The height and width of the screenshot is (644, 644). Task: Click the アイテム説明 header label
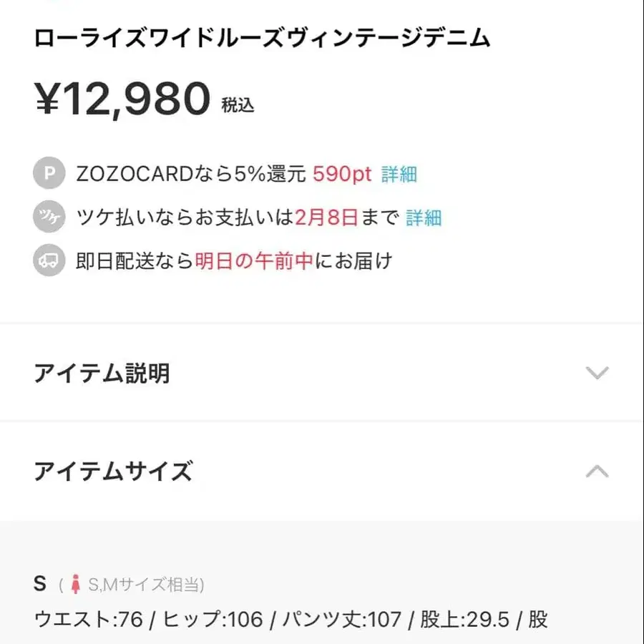[102, 373]
